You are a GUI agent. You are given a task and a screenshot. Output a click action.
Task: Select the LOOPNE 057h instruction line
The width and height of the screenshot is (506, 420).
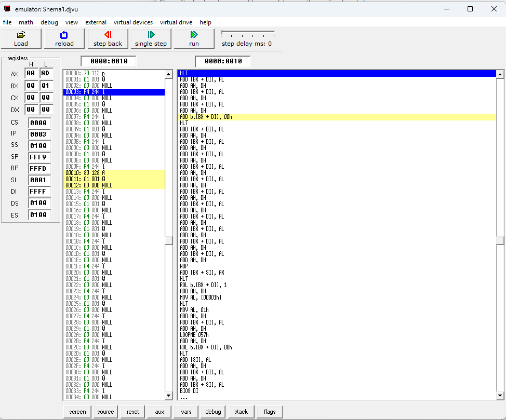[337, 335]
